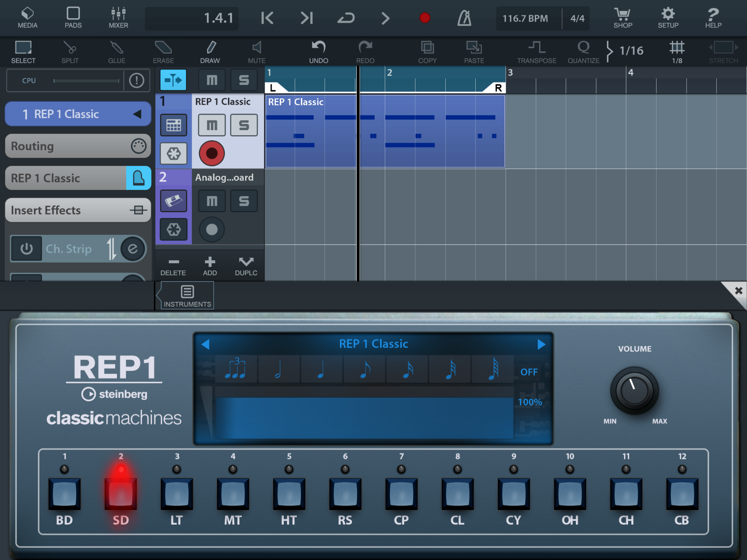
Task: Open the SHOP
Action: click(x=623, y=17)
